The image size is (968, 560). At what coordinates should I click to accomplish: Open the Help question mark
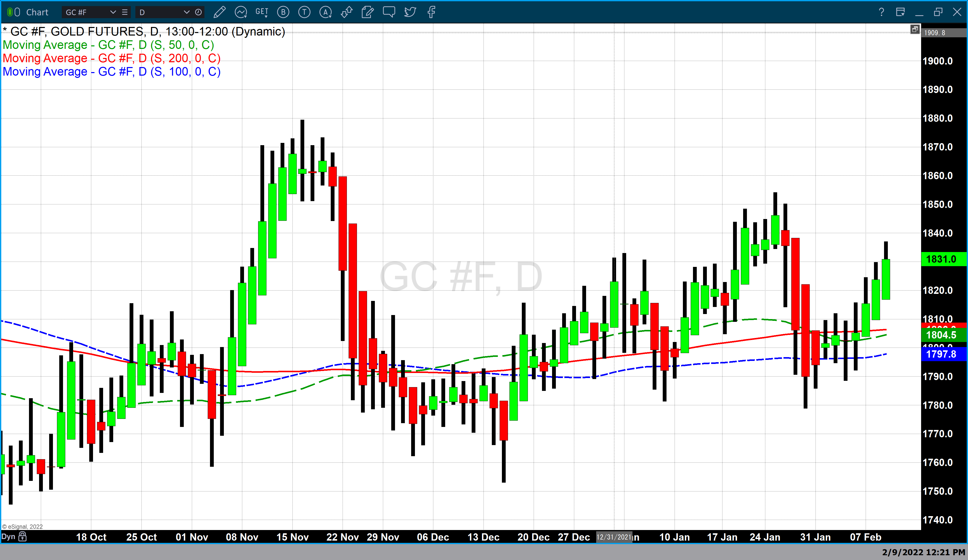[x=881, y=12]
